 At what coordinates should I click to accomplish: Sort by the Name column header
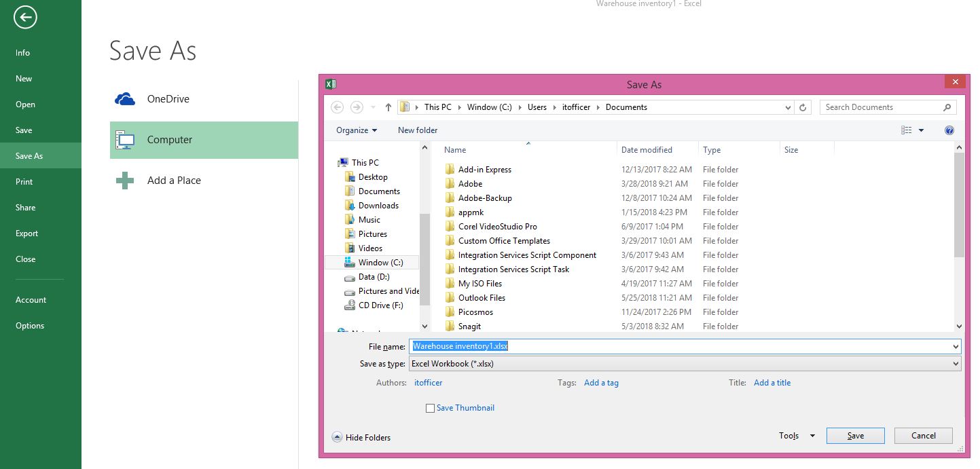(455, 150)
